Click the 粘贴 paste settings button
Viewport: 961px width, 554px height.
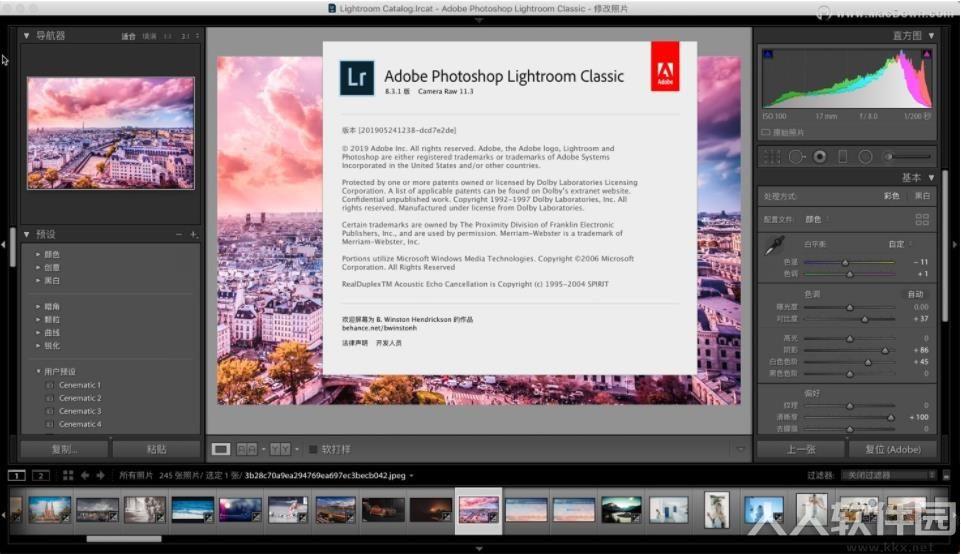(x=156, y=449)
